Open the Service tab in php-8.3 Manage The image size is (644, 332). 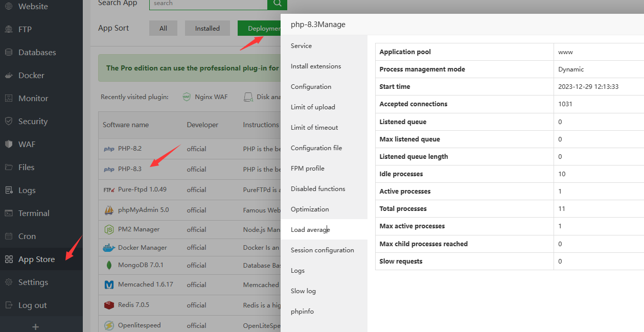point(324,46)
